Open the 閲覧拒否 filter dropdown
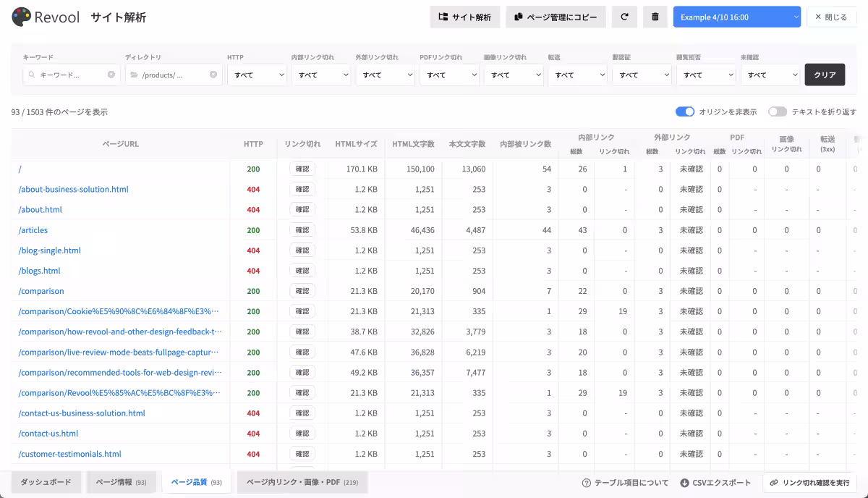 706,75
